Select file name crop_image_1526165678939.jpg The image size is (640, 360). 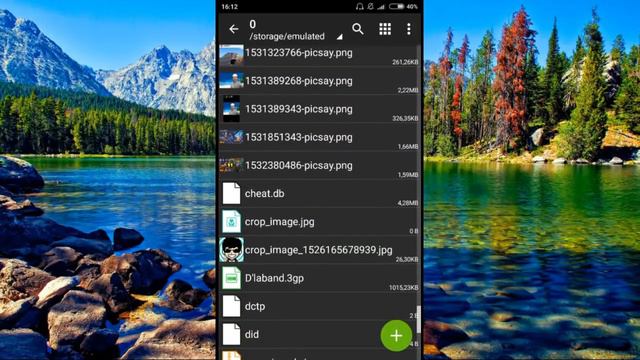318,250
